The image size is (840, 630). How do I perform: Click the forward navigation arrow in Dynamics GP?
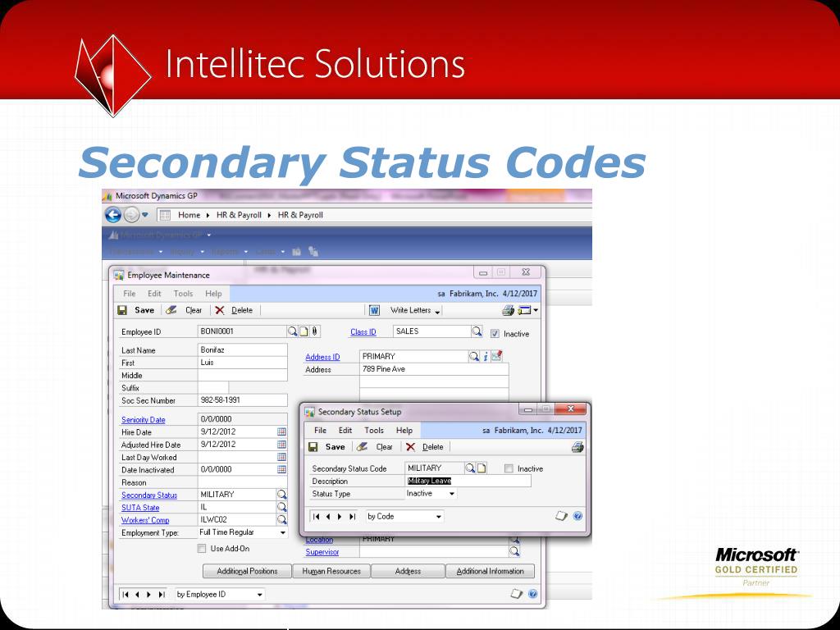pos(130,215)
